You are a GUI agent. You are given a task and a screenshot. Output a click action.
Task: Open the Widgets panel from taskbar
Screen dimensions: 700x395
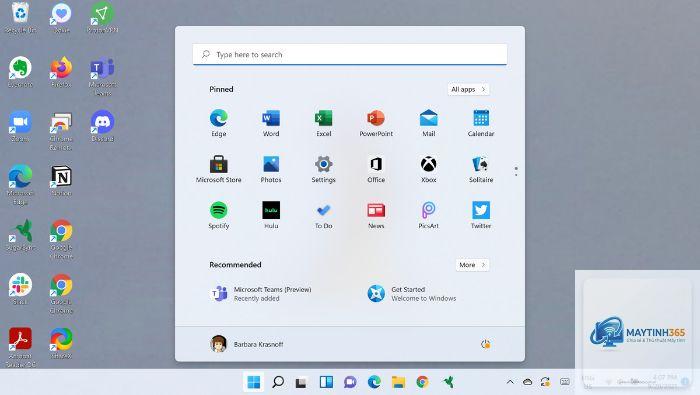tap(326, 382)
